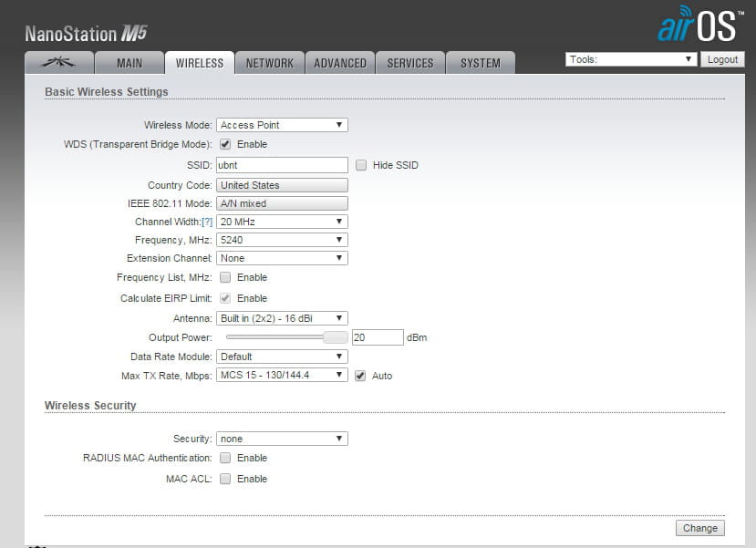Open the Wireless Mode dropdown
Viewport: 756px width, 548px height.
[282, 125]
